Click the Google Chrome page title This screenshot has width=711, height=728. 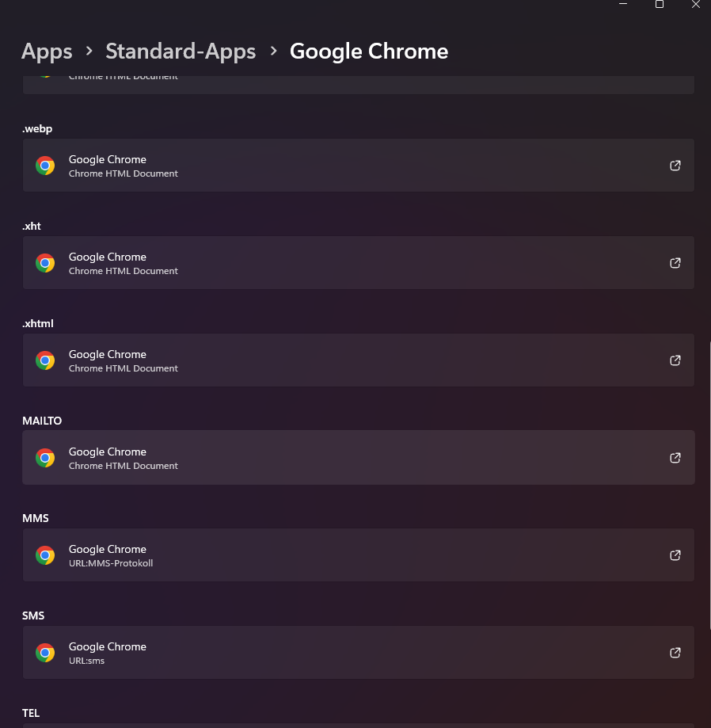pyautogui.click(x=369, y=51)
